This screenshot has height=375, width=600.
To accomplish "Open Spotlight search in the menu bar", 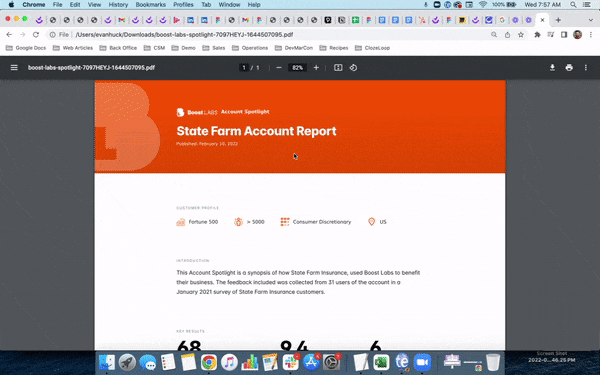I will coord(573,5).
